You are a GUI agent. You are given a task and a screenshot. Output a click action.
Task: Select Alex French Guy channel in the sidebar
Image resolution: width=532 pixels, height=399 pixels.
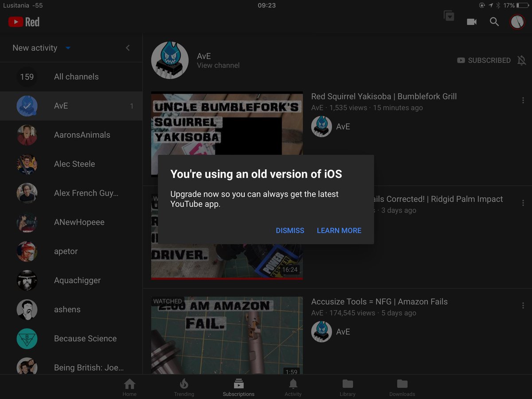[x=71, y=193]
